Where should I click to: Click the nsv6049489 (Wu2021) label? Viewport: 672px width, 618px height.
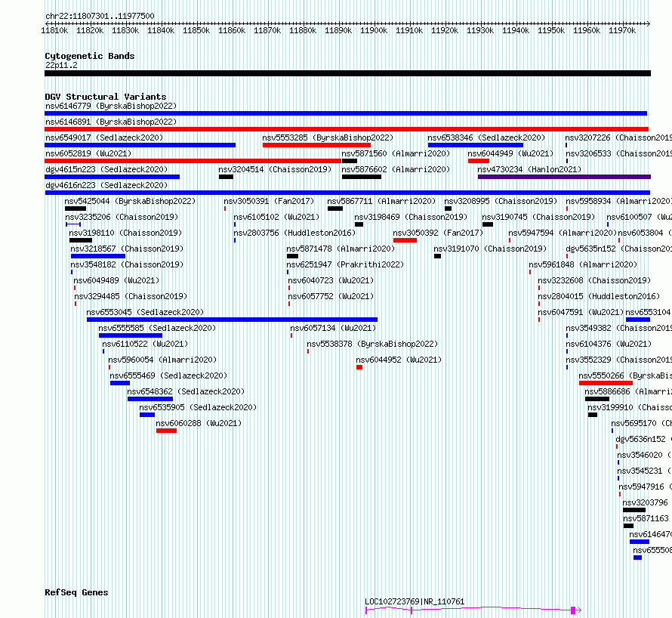pos(116,280)
